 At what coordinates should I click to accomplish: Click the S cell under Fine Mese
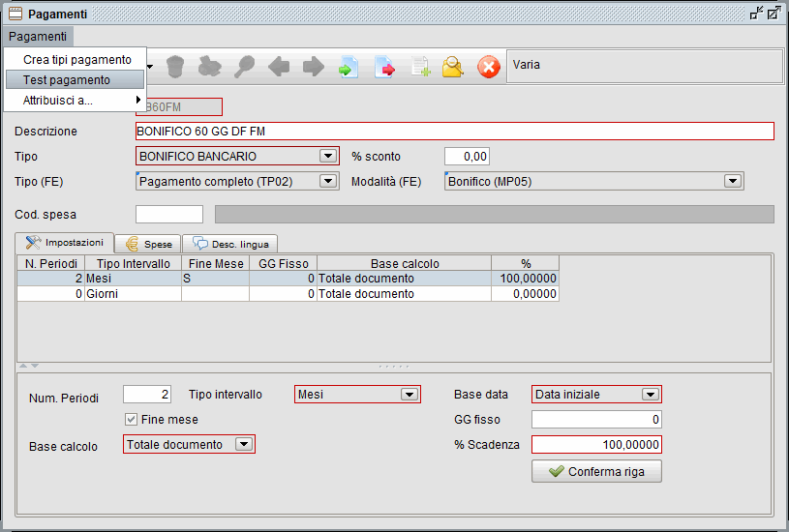click(x=216, y=279)
